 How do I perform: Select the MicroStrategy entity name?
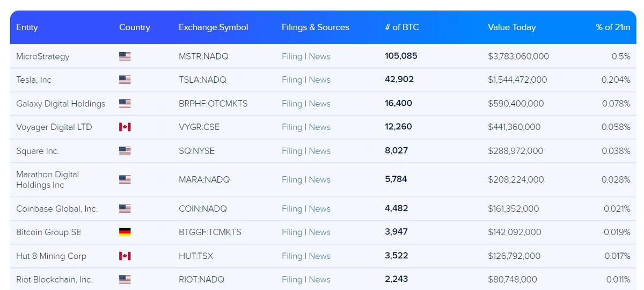coord(43,56)
